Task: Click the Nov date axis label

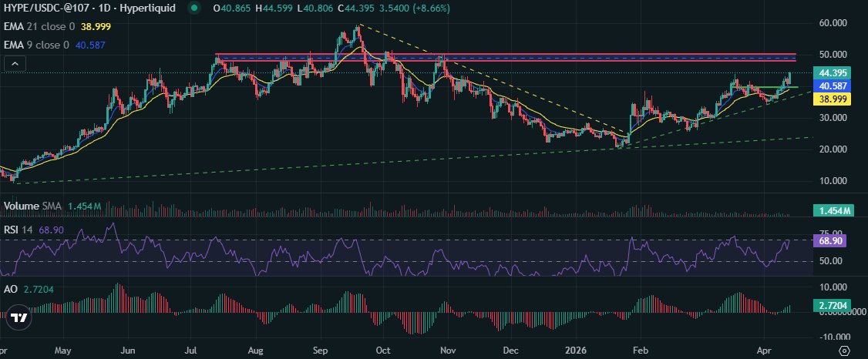Action: point(448,351)
